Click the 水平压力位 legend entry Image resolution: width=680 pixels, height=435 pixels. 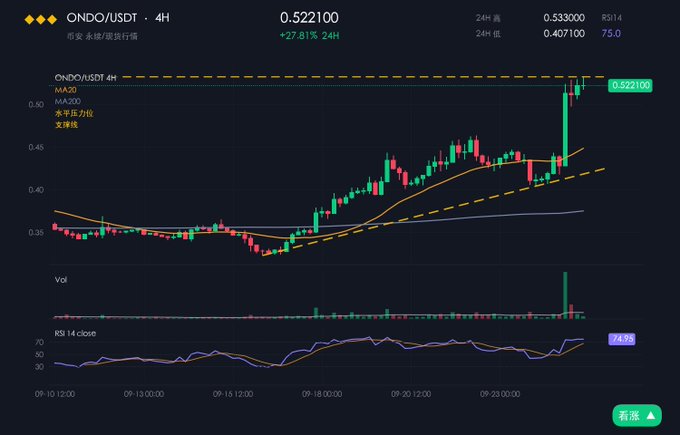pos(74,113)
